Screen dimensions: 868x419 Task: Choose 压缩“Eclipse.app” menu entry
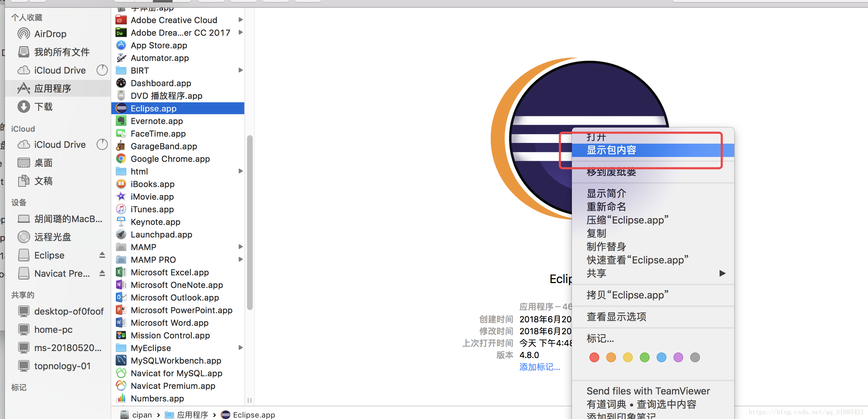pyautogui.click(x=653, y=220)
